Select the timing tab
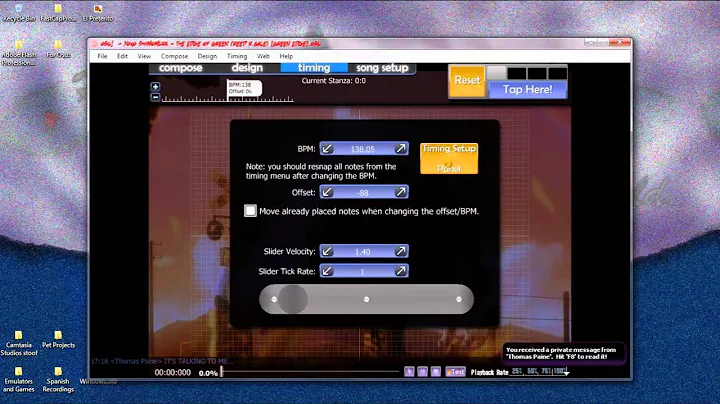Image resolution: width=720 pixels, height=404 pixels. pos(314,68)
